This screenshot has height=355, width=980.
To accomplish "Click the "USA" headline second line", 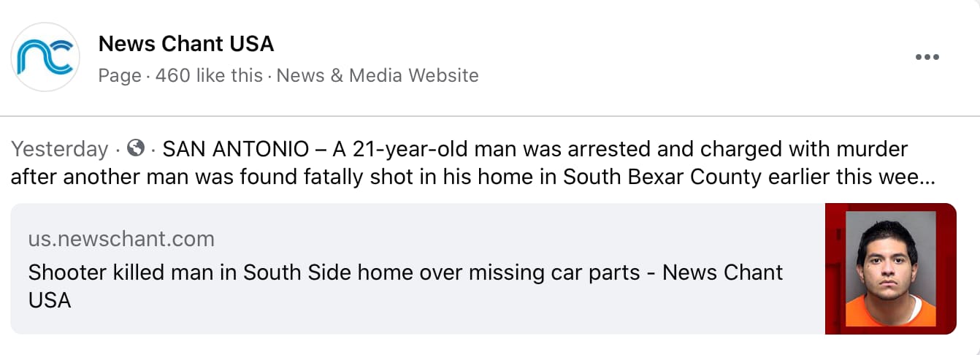I will [50, 300].
